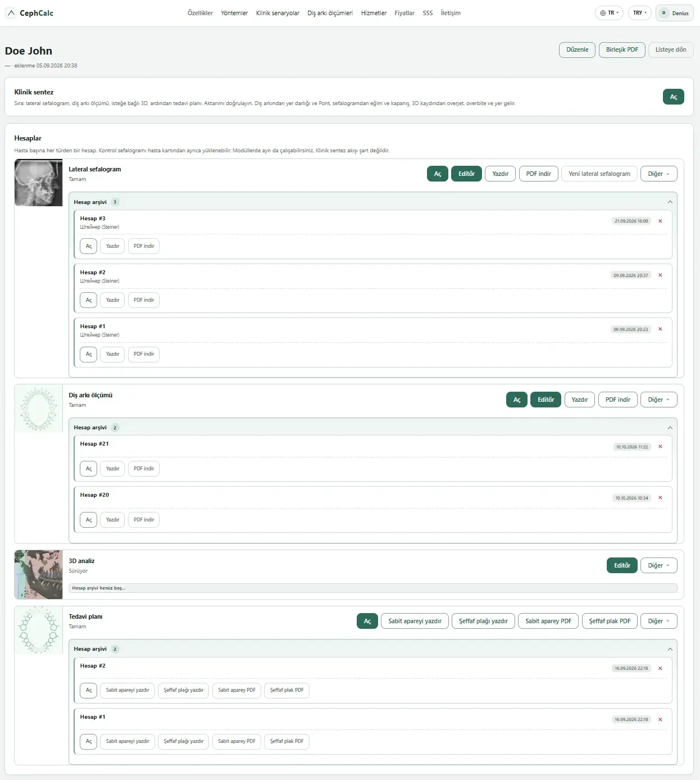The height and width of the screenshot is (780, 700).
Task: Open the 3D analiz jaw model thumbnail
Action: coord(38,574)
